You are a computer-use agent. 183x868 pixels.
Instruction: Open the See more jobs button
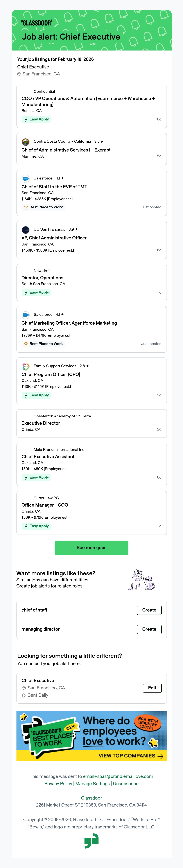91,547
